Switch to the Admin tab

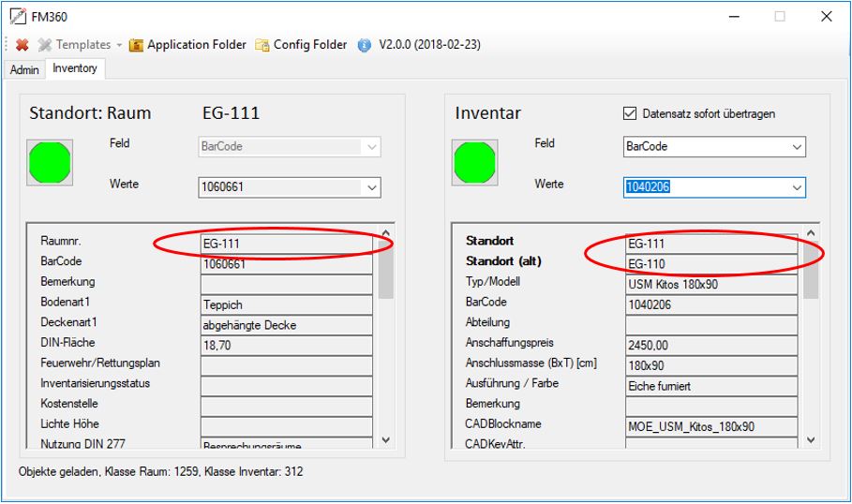[24, 69]
